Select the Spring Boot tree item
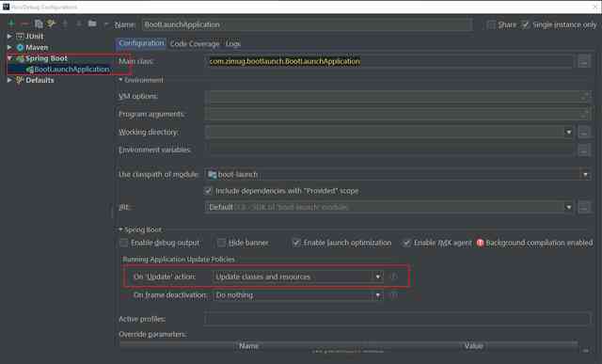The image size is (602, 364). tap(46, 58)
